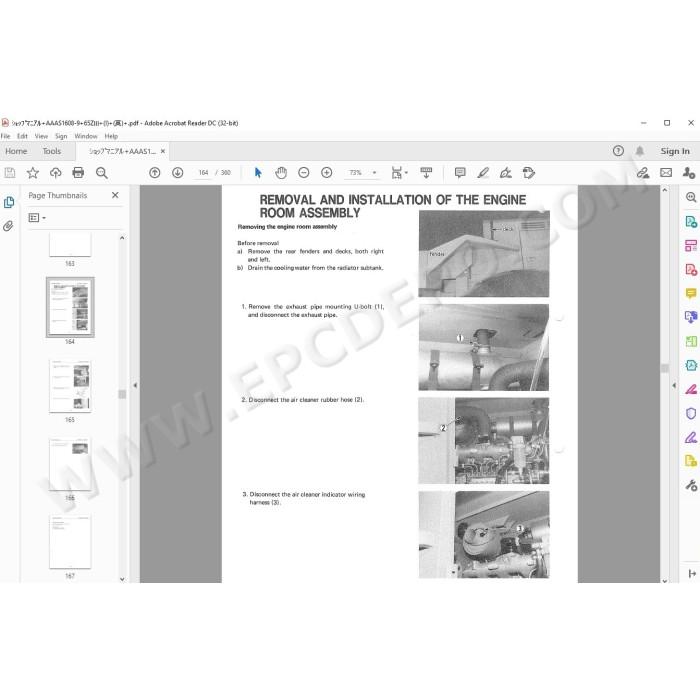Select page 166 thumbnail
This screenshot has width=700, height=700.
[x=70, y=463]
